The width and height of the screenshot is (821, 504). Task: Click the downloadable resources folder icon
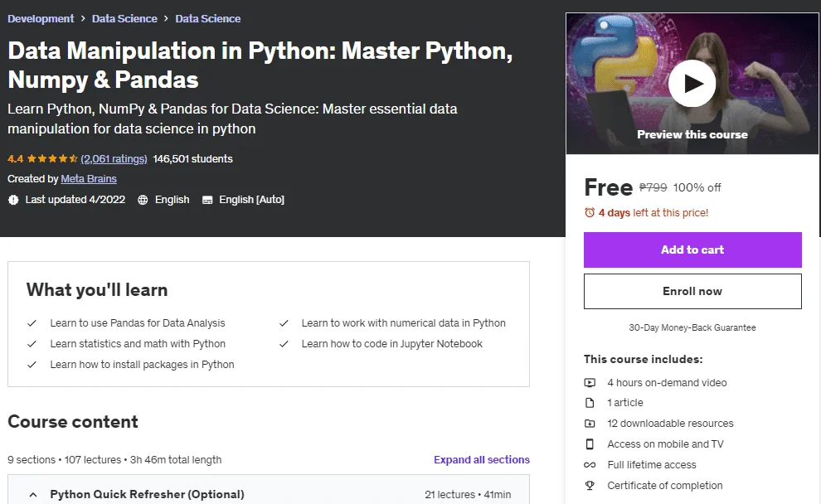(590, 424)
